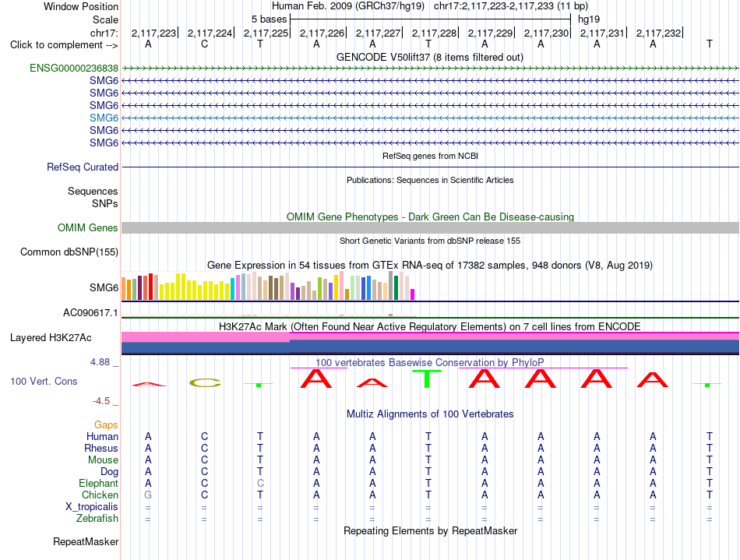Click position label 2,117,232
740x560 pixels.
pos(658,33)
